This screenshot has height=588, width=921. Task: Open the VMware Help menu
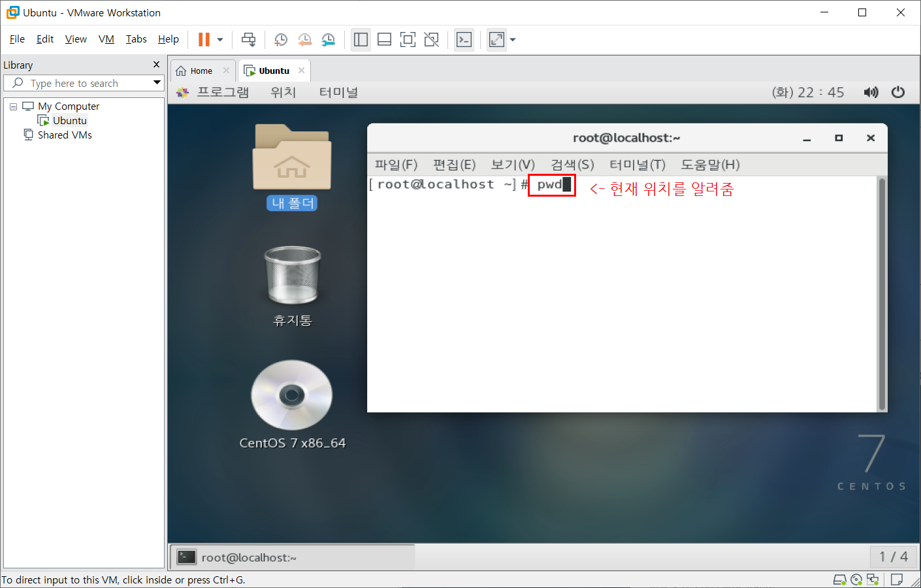point(169,39)
